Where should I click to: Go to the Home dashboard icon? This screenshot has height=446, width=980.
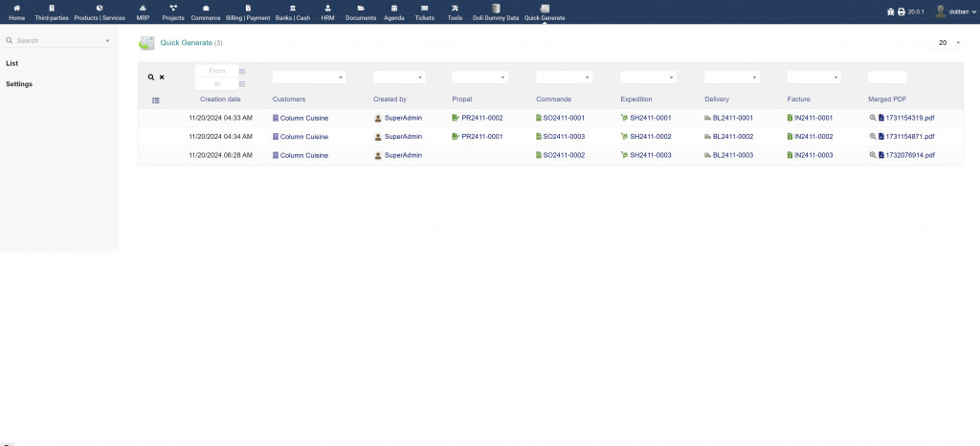tap(16, 11)
